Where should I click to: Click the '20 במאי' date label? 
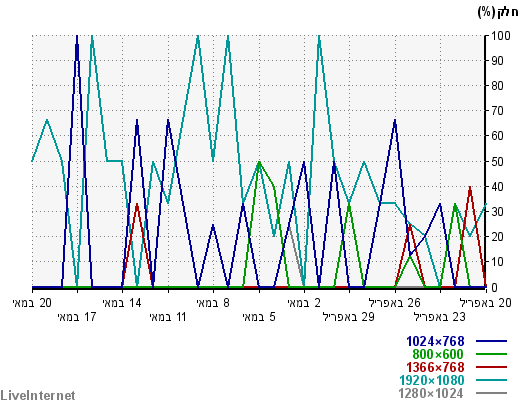click(32, 303)
